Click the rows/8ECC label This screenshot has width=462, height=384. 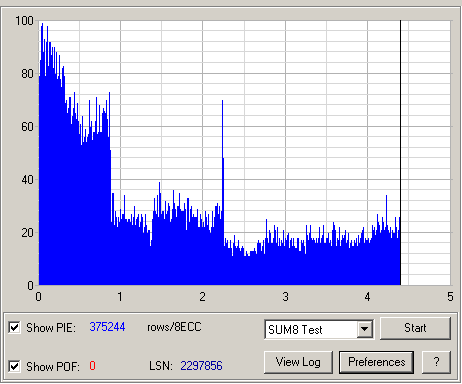pyautogui.click(x=174, y=327)
